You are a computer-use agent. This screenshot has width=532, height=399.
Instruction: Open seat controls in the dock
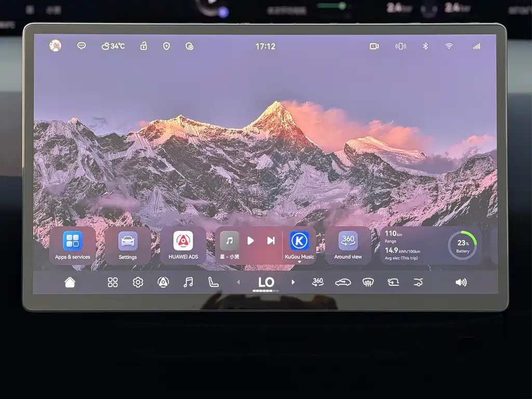[213, 282]
